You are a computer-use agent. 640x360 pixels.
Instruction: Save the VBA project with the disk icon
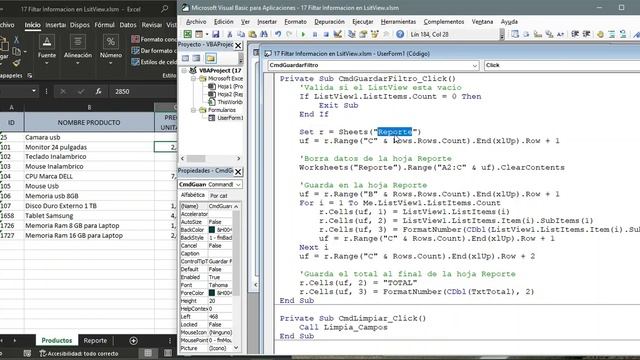216,34
